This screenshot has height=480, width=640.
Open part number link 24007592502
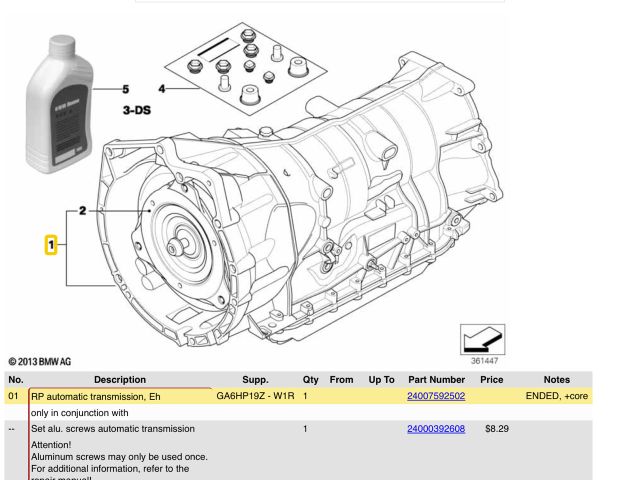pos(435,397)
